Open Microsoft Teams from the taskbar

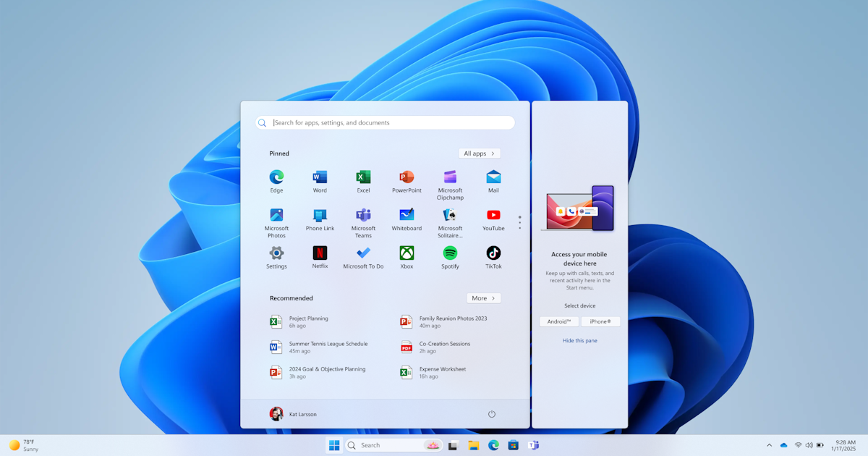click(533, 444)
